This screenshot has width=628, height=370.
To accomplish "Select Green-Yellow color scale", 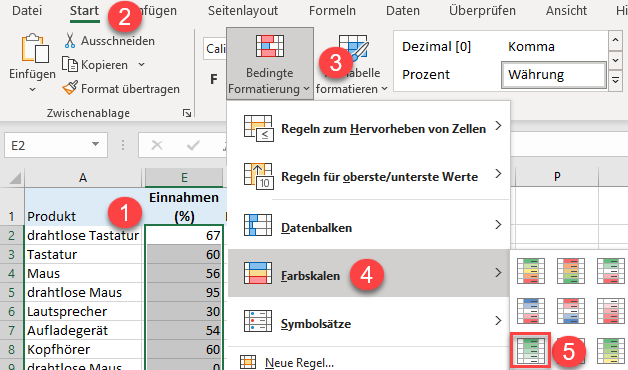I will (610, 351).
